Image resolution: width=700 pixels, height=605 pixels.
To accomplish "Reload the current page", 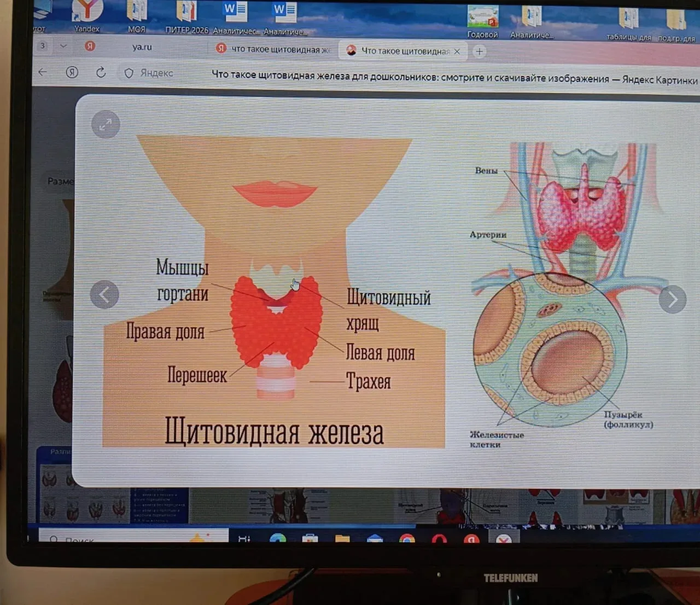I will tap(101, 72).
